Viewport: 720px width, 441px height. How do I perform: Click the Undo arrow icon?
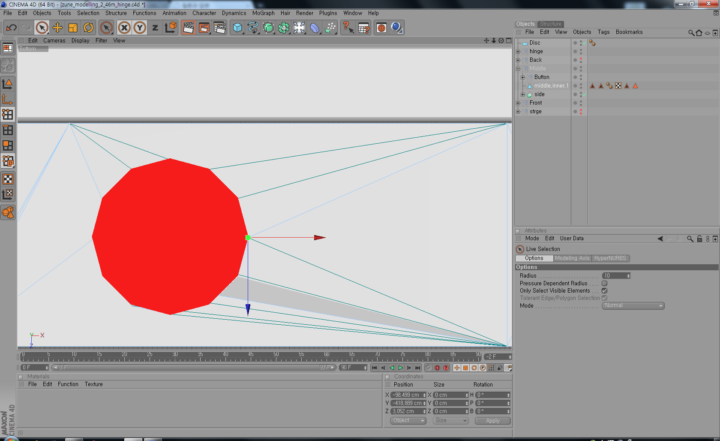(11, 28)
